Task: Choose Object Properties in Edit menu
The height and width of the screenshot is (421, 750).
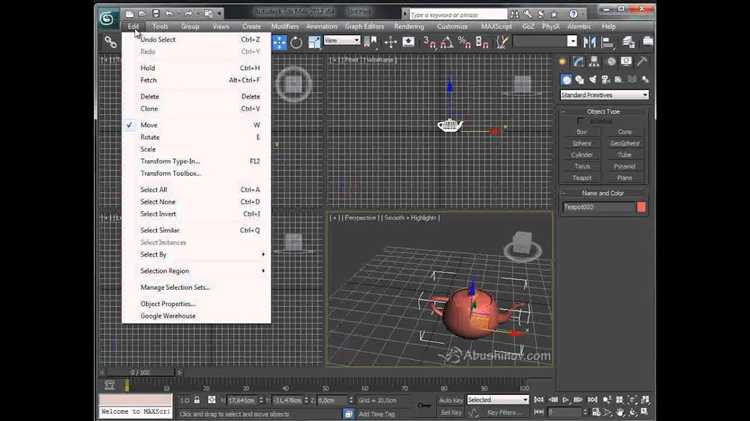Action: pos(196,304)
